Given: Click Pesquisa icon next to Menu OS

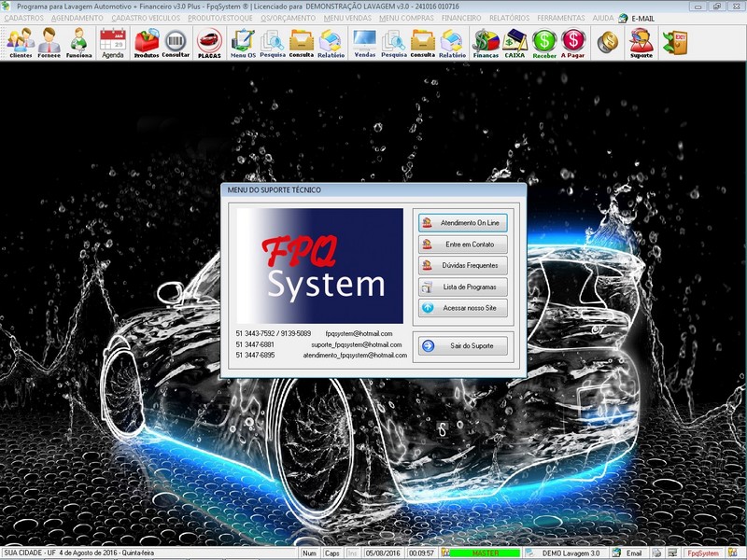Looking at the screenshot, I should [273, 43].
